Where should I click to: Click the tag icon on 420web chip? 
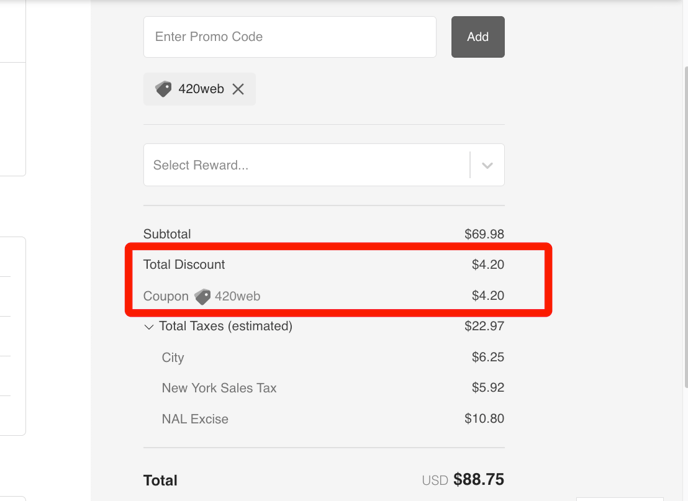pyautogui.click(x=163, y=89)
